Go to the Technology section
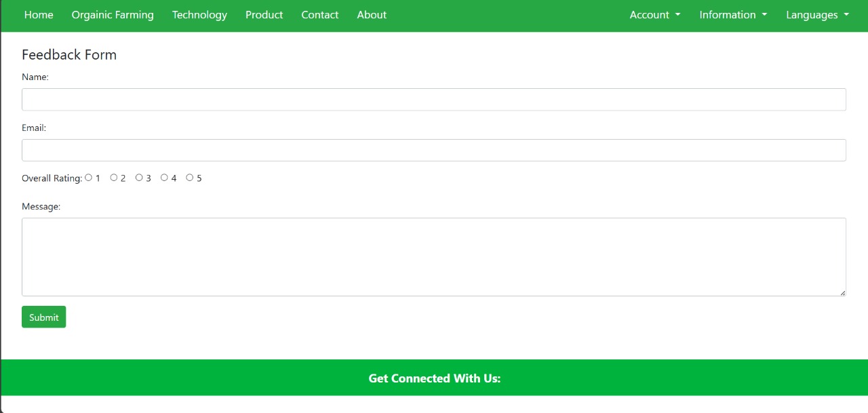 click(199, 14)
